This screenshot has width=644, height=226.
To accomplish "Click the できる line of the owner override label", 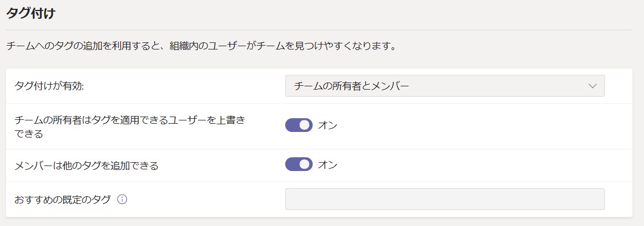I will point(29,134).
